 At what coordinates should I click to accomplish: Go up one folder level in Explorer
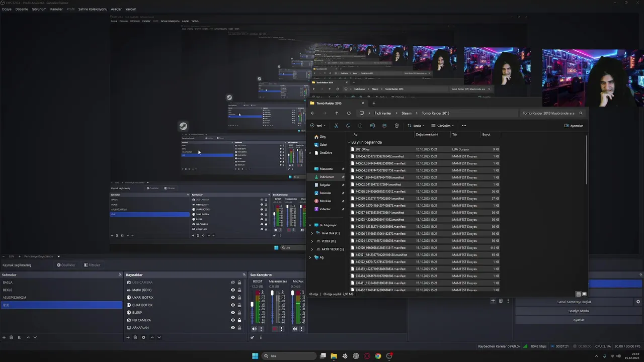coord(337,113)
